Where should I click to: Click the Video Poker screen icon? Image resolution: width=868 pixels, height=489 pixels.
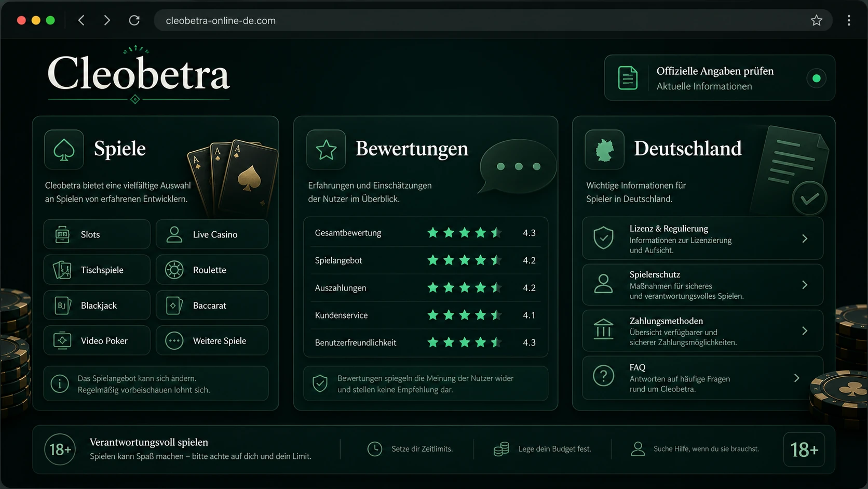coord(62,340)
